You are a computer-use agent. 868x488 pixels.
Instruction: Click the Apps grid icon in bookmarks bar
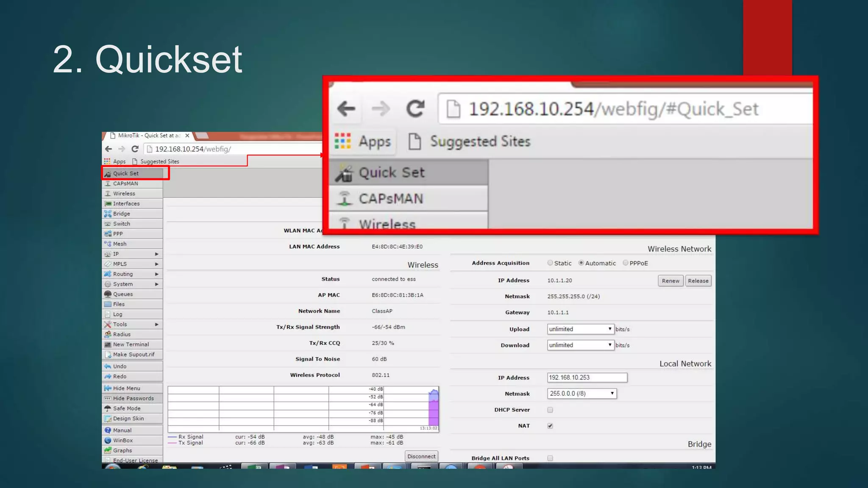tap(107, 161)
